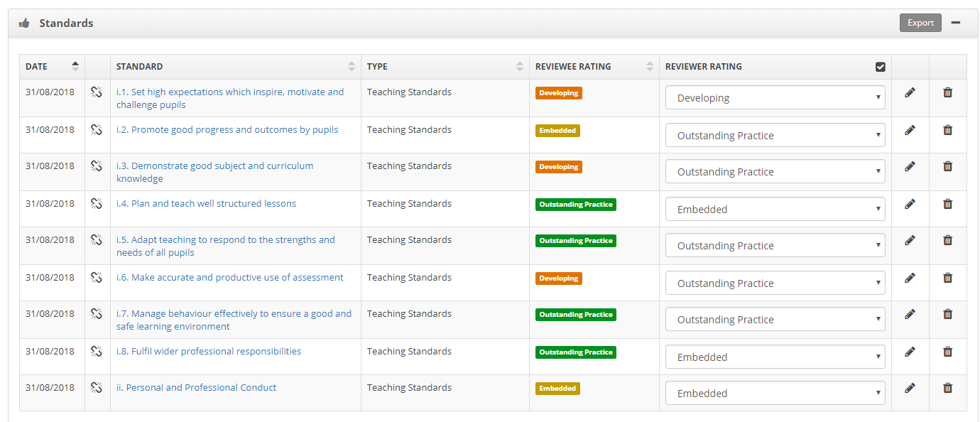Open reviewer rating dropdown for i.8 row
Screen dimensions: 980x422
(x=775, y=357)
